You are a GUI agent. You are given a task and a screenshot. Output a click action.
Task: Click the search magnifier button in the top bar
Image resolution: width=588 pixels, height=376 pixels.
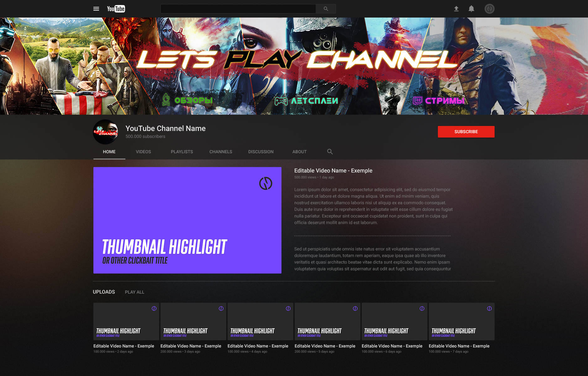(x=326, y=9)
